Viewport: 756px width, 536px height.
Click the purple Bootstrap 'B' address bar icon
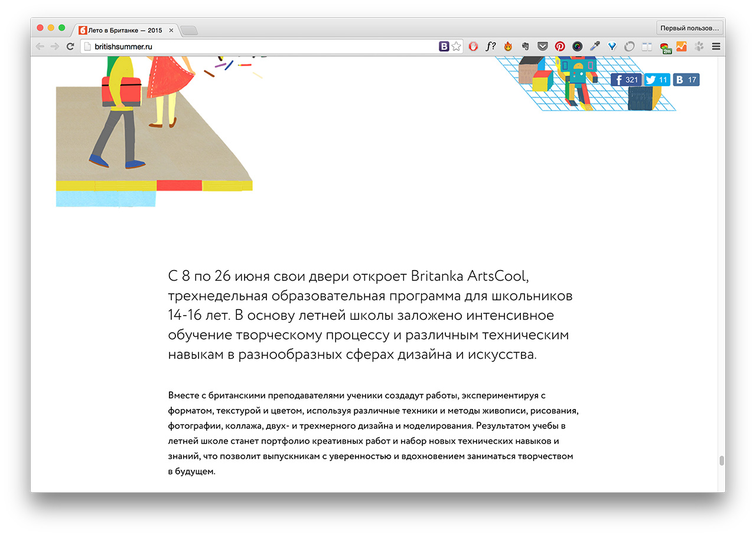pos(444,46)
